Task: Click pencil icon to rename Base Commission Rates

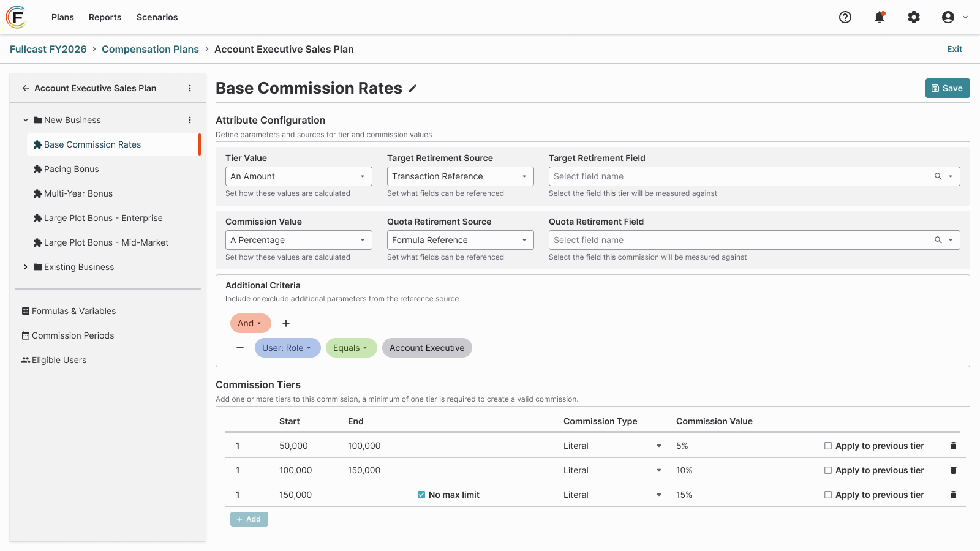Action: (413, 88)
